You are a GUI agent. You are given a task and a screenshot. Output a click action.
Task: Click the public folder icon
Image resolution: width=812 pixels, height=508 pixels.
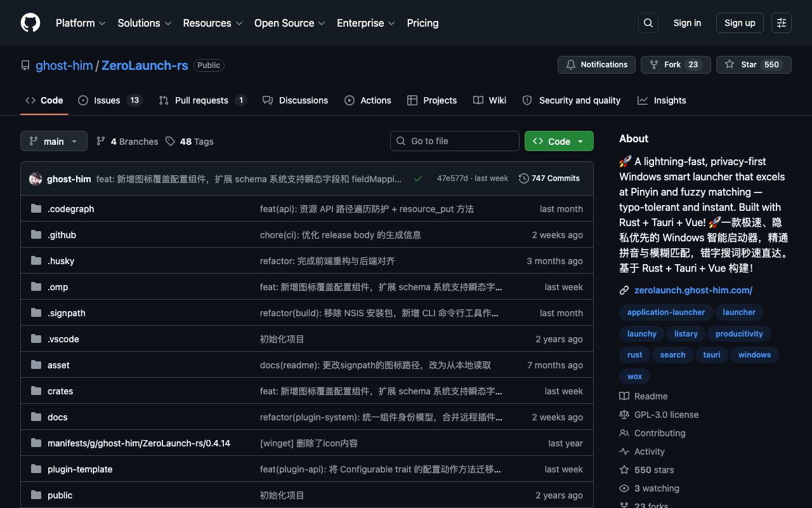coord(36,495)
